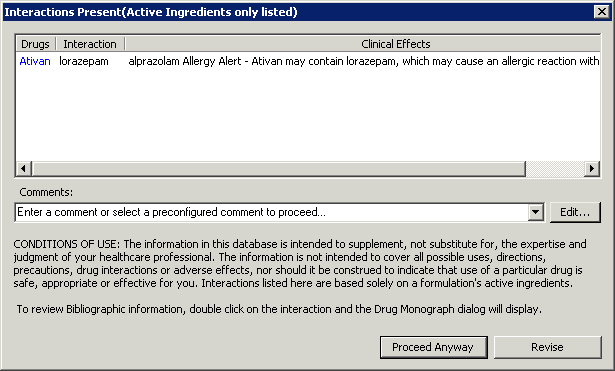The width and height of the screenshot is (615, 371).
Task: Click the horizontal scrollbar thumb
Action: [x=278, y=169]
